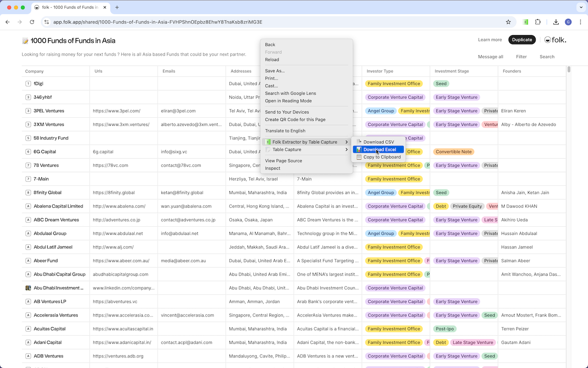Choose Search with Google Lens

306,93
